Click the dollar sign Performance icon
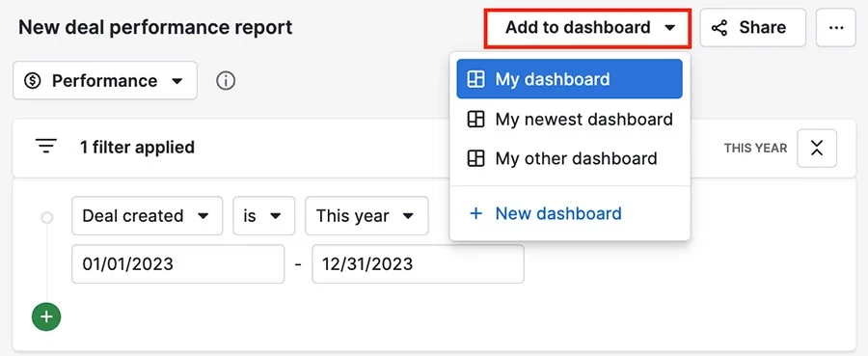Viewport: 868px width, 356px height. point(33,81)
